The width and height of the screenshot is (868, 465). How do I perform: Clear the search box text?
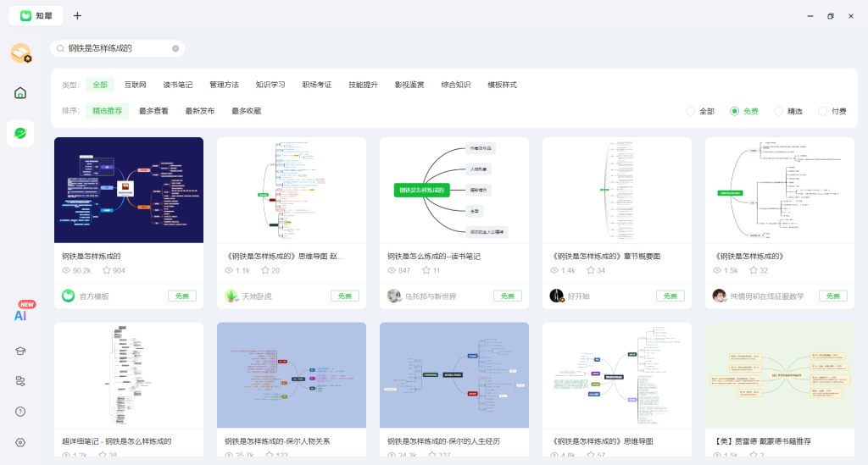[175, 48]
